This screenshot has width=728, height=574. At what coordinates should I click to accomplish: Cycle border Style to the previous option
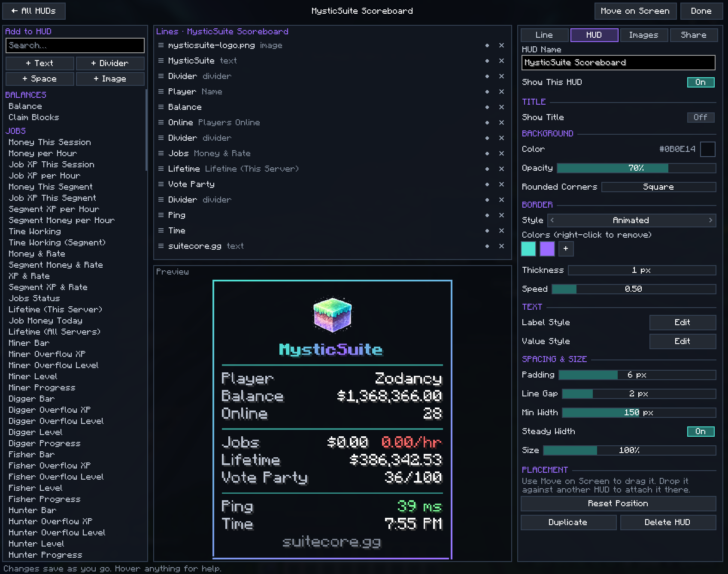pyautogui.click(x=552, y=221)
